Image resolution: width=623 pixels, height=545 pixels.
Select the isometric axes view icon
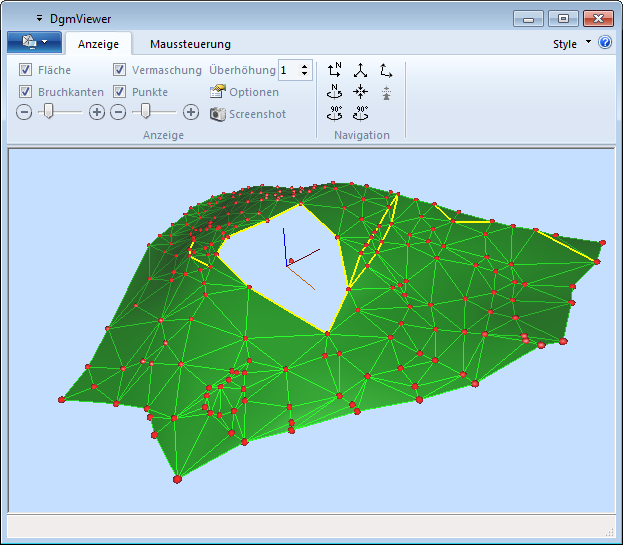point(360,70)
